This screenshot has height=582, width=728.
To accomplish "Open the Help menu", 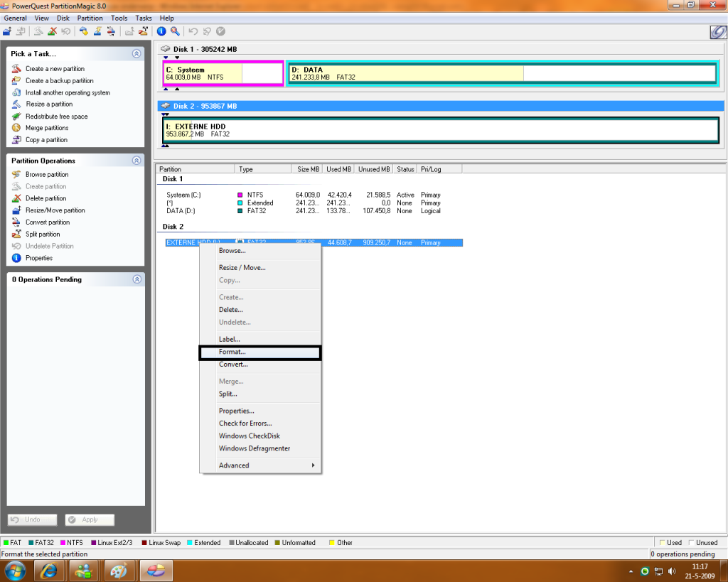I will point(166,18).
